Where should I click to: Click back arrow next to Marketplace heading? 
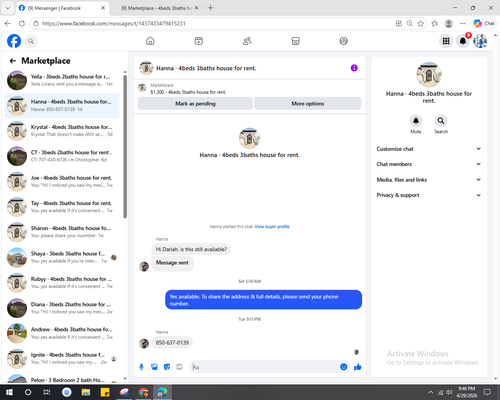(13, 61)
